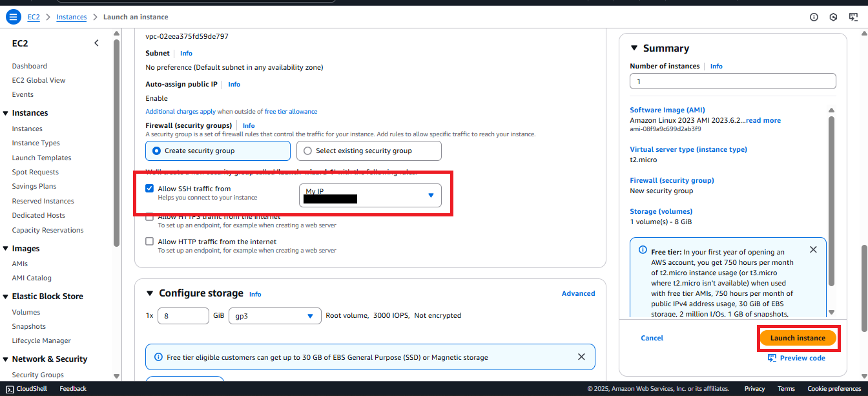Click the Launch instance button
868x396 pixels.
[798, 338]
